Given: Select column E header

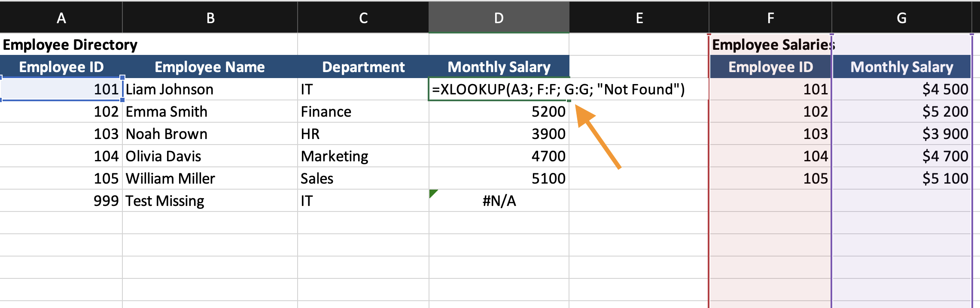Looking at the screenshot, I should [x=639, y=18].
